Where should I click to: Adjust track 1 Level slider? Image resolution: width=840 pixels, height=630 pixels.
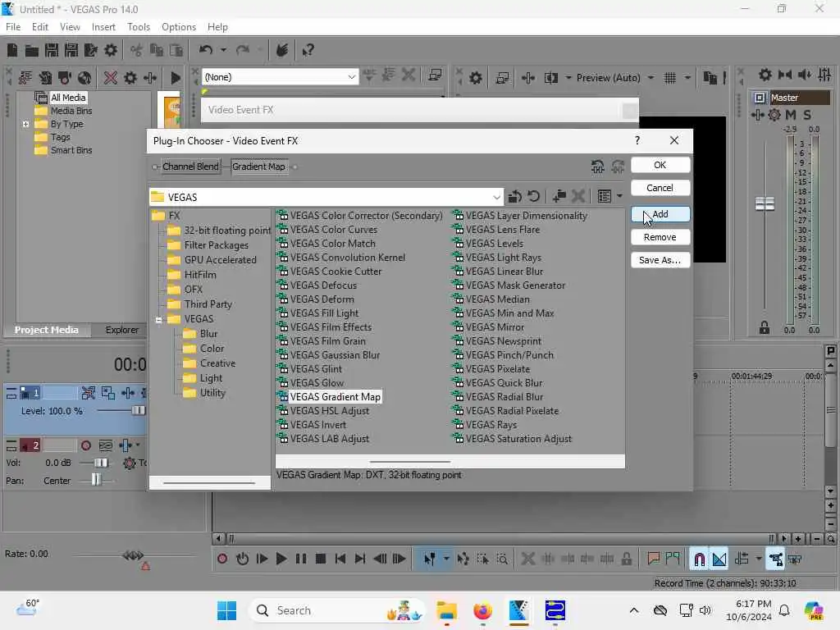click(x=138, y=411)
